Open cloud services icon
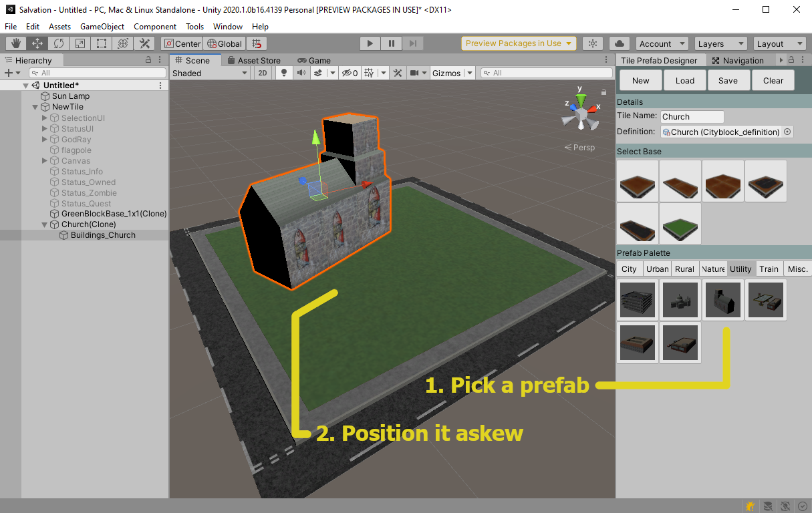The height and width of the screenshot is (513, 812). click(620, 43)
